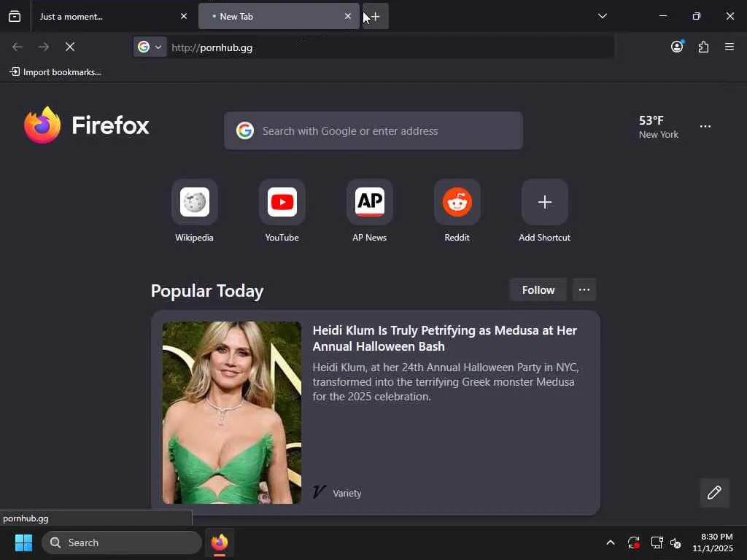Open the Google search engine selector dropdown

click(x=150, y=47)
